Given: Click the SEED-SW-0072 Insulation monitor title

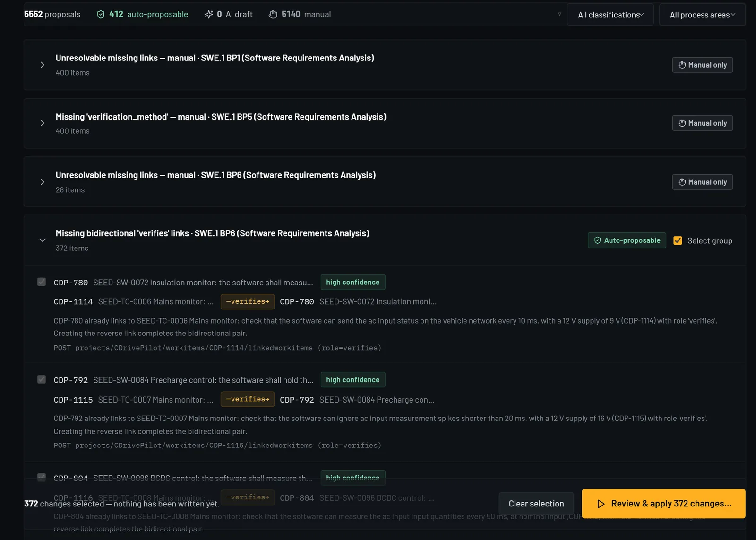Looking at the screenshot, I should pos(203,283).
